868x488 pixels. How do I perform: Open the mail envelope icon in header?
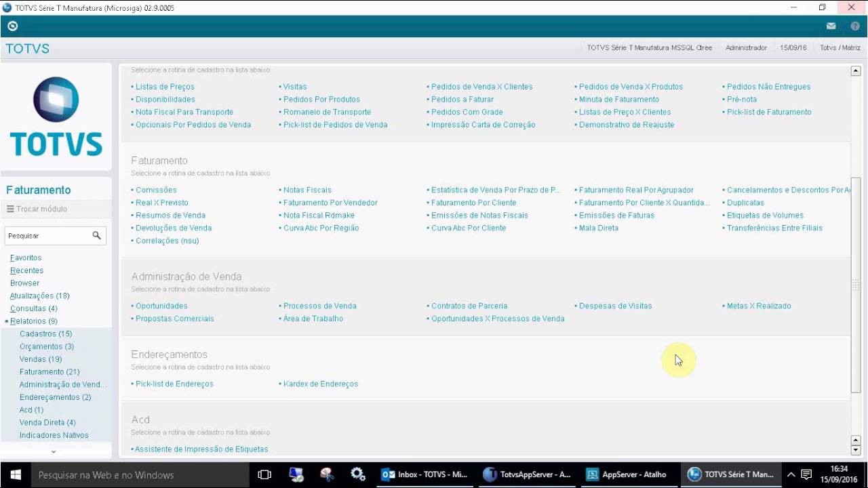pyautogui.click(x=831, y=26)
